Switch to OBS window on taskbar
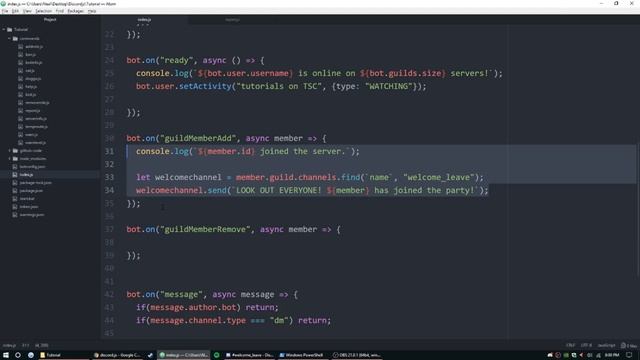Screen dimensions: 640x360 pyautogui.click(x=356, y=355)
